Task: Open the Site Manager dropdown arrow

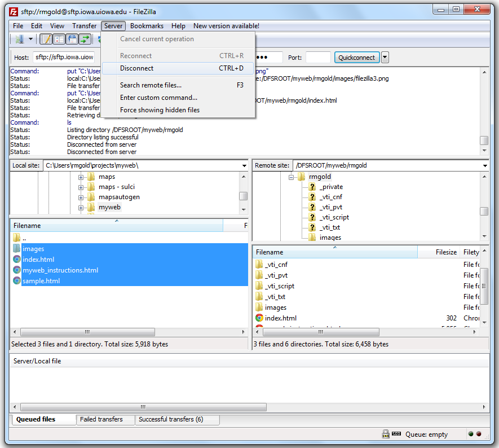Action: click(x=30, y=39)
